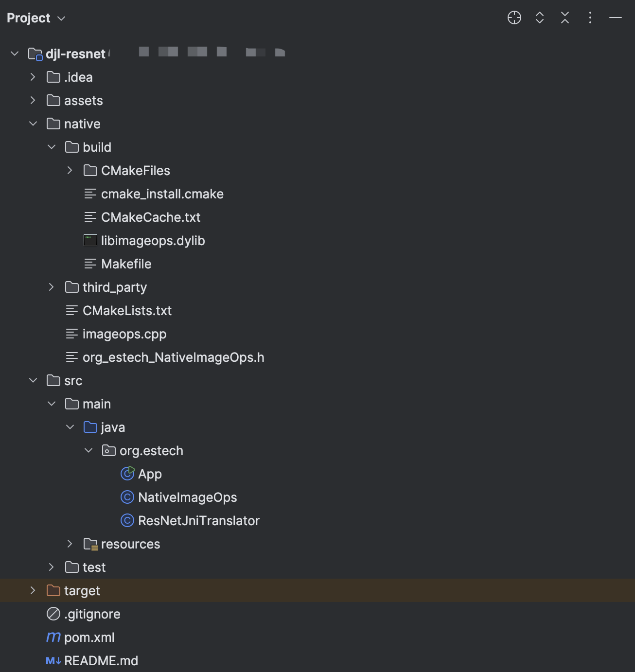Click the library icon beside libimageops.dylib
Viewport: 635px width, 672px height.
[x=90, y=240]
